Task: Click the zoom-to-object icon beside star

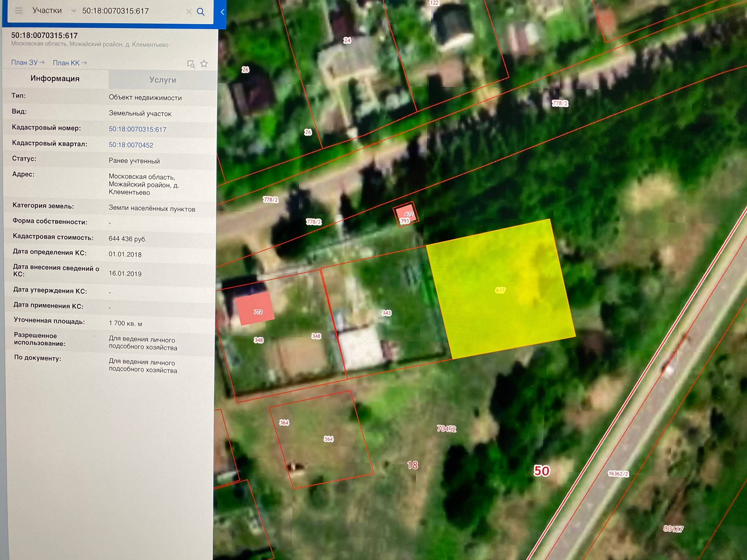Action: click(x=191, y=64)
